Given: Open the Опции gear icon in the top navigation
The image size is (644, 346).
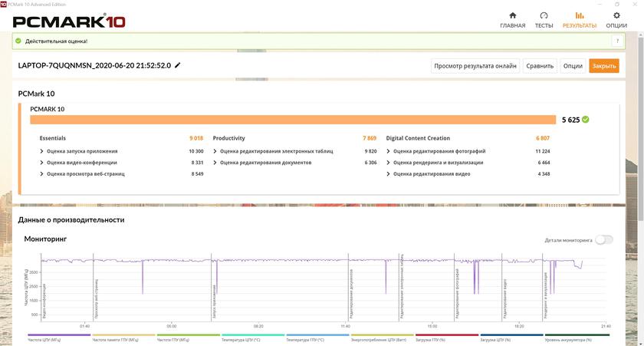Looking at the screenshot, I should pos(616,15).
